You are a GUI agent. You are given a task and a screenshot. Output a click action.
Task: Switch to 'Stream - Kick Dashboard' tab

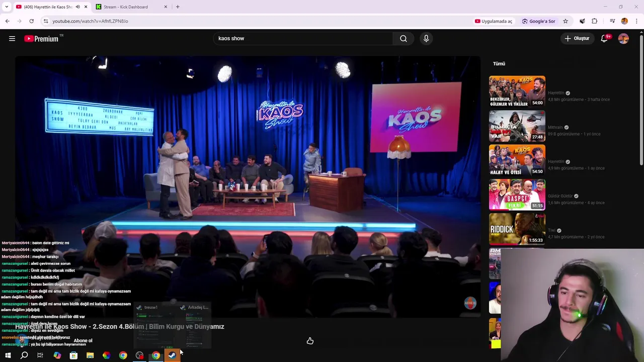click(x=132, y=7)
